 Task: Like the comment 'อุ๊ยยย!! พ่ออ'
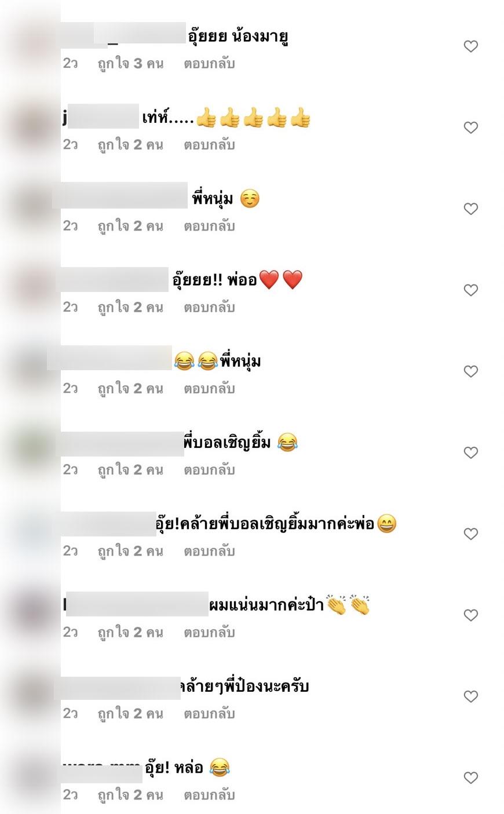coord(471,290)
